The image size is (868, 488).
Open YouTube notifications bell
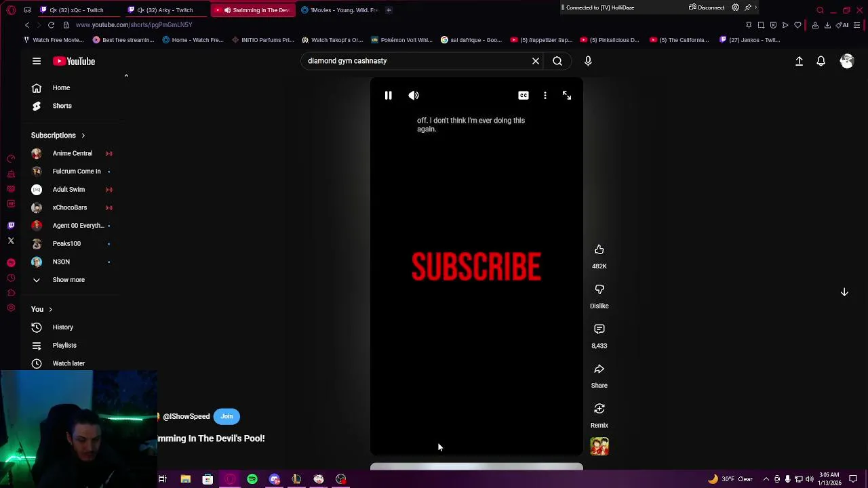(821, 61)
